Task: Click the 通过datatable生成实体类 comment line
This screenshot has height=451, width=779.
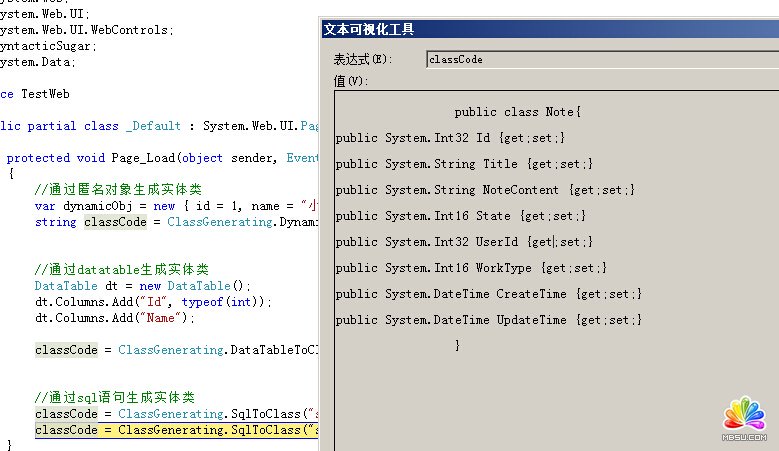Action: click(121, 269)
